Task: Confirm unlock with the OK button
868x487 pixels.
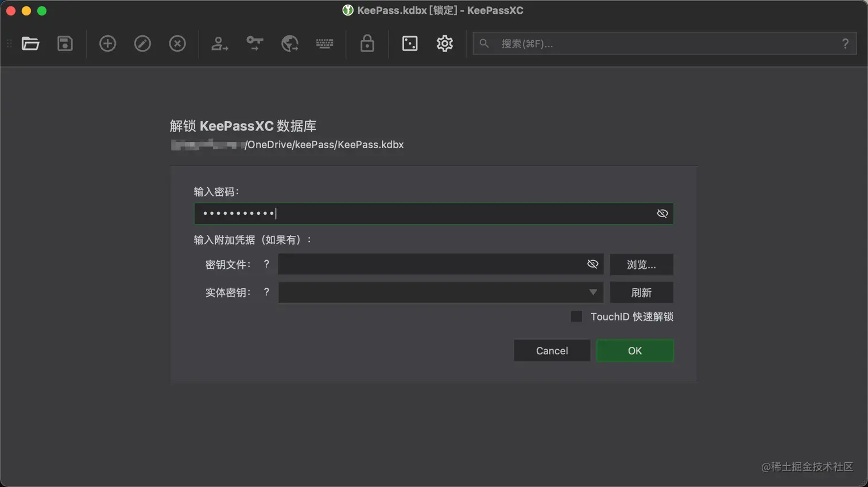Action: click(x=635, y=350)
